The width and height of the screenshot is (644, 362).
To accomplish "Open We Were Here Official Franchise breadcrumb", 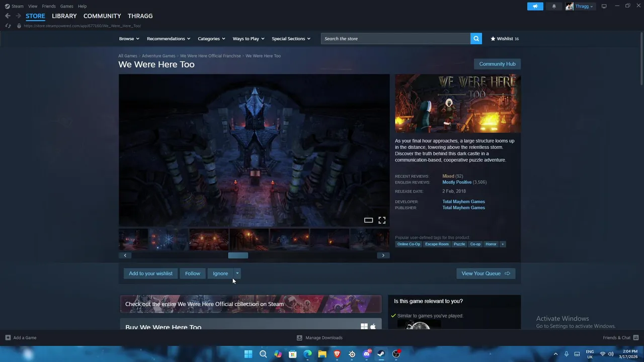I will tap(210, 56).
